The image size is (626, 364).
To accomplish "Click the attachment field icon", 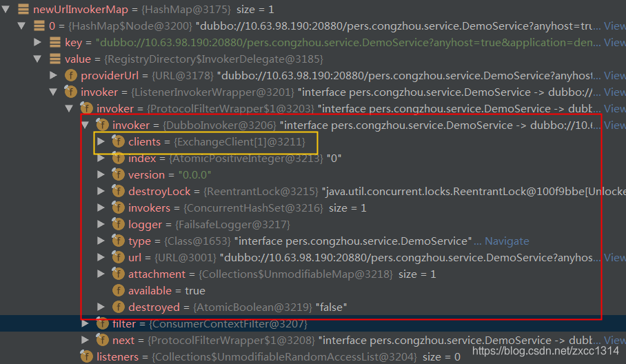I will [x=118, y=274].
